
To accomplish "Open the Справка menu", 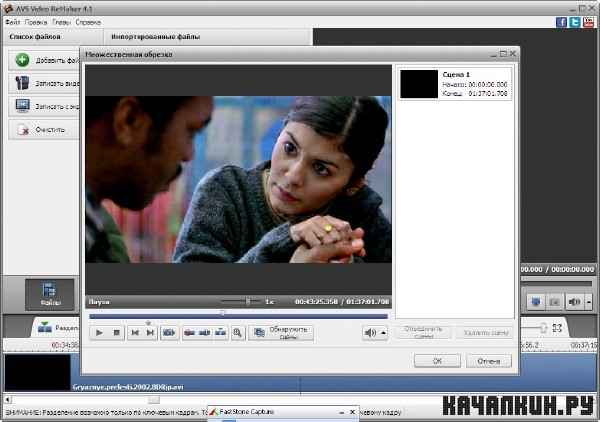I will [88, 22].
